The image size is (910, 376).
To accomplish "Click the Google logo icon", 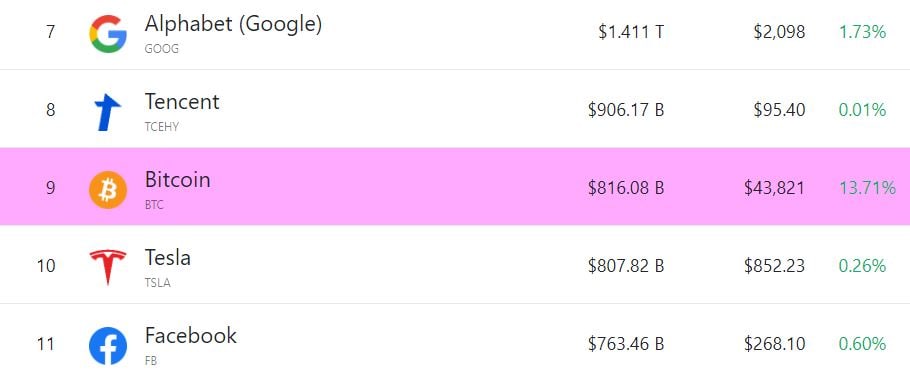I will (x=108, y=34).
